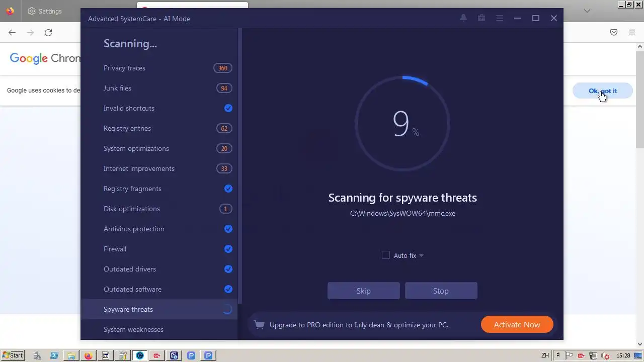The image size is (644, 362).
Task: Click the Invalid shortcuts label
Action: (x=129, y=108)
